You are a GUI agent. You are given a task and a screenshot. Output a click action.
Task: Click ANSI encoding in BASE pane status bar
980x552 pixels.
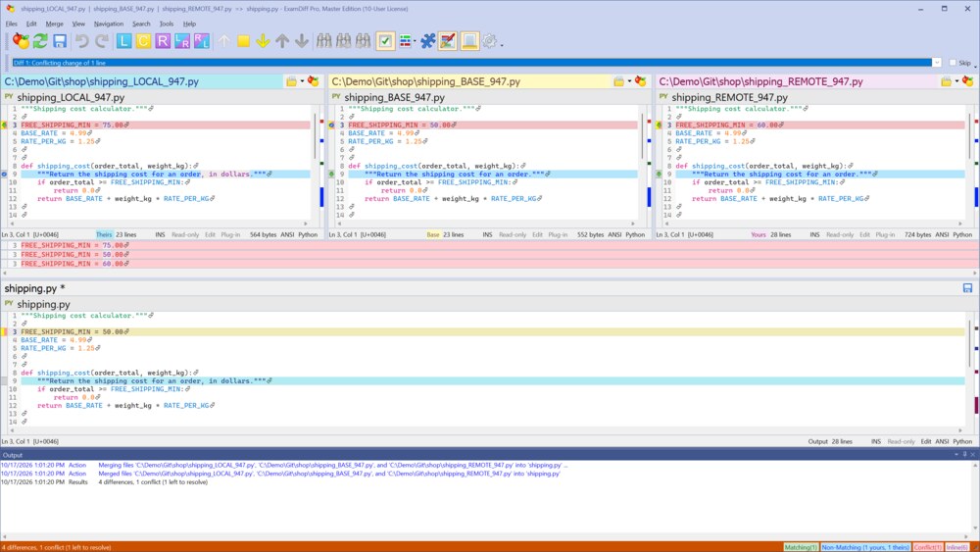614,234
